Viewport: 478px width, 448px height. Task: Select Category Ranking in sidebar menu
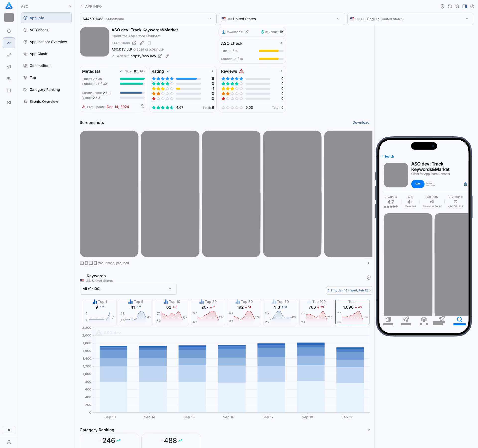[x=45, y=90]
